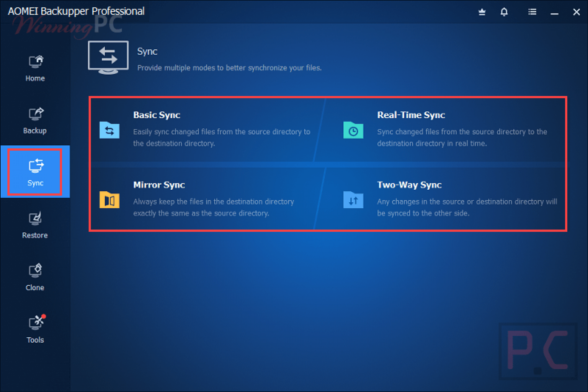Screen dimensions: 588x392
Task: Select the Mirror Sync title
Action: (x=159, y=185)
